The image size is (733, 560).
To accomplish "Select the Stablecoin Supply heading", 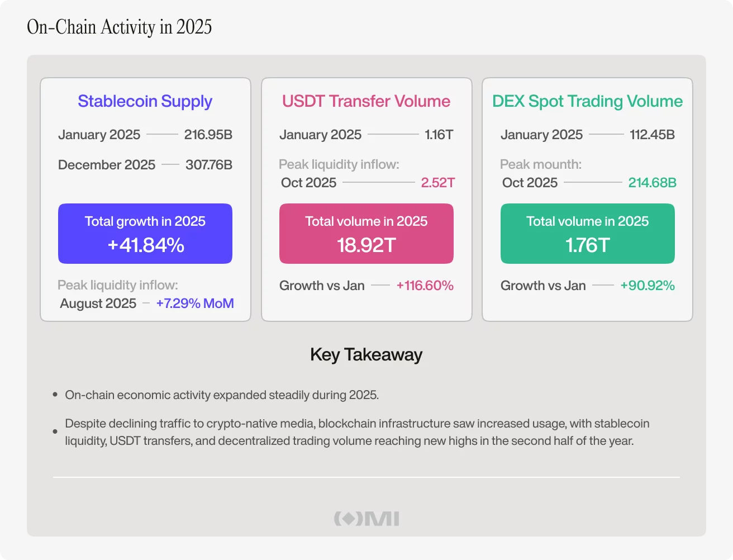I will 145,101.
